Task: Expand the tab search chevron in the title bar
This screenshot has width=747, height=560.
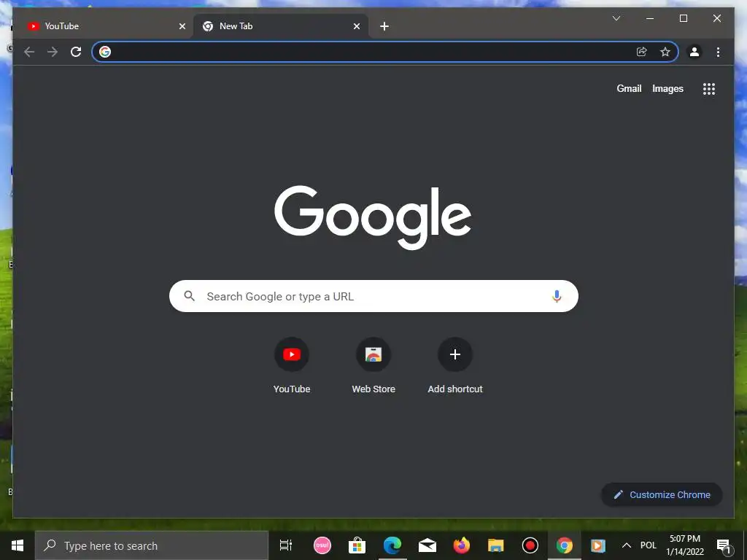Action: [616, 18]
